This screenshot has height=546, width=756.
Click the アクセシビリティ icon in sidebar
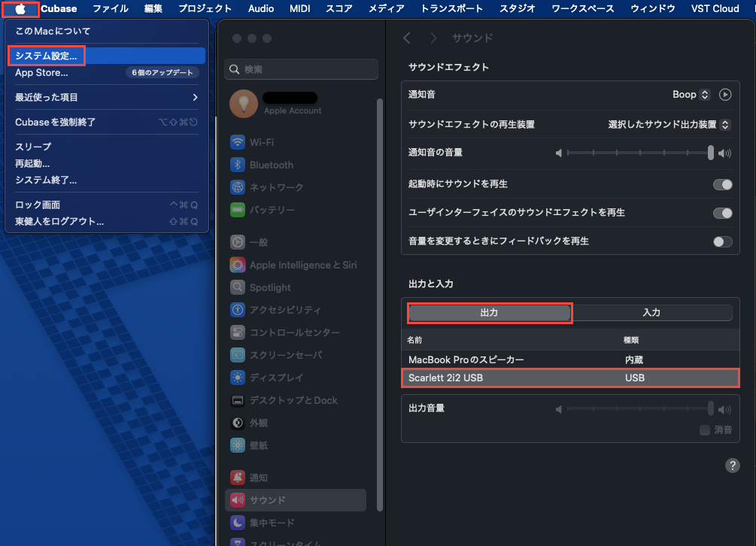[238, 310]
